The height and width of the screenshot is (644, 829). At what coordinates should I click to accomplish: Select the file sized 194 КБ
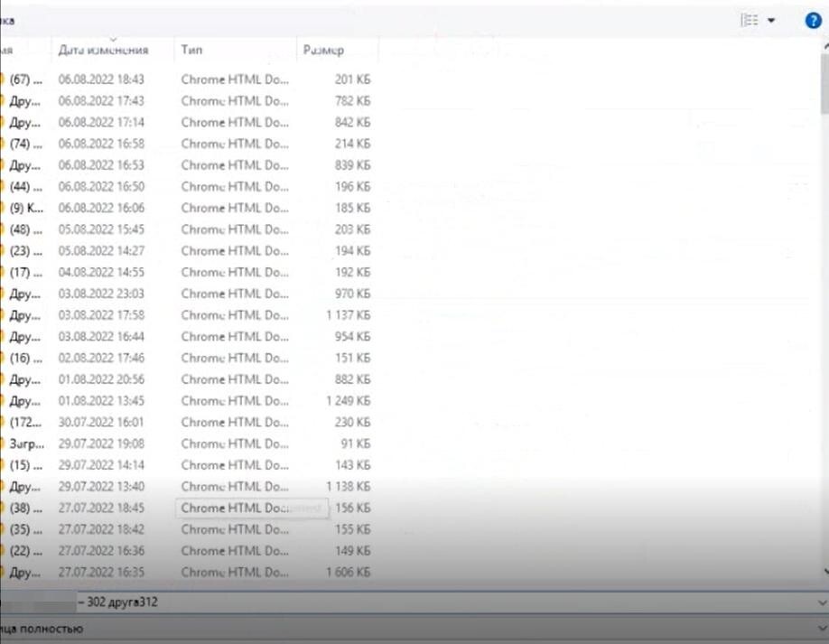[353, 250]
